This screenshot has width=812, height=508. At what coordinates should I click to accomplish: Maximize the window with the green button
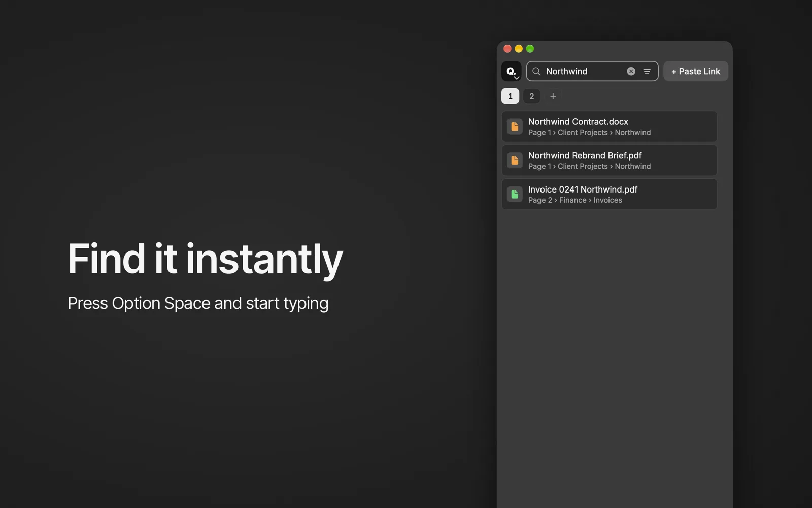pos(530,49)
